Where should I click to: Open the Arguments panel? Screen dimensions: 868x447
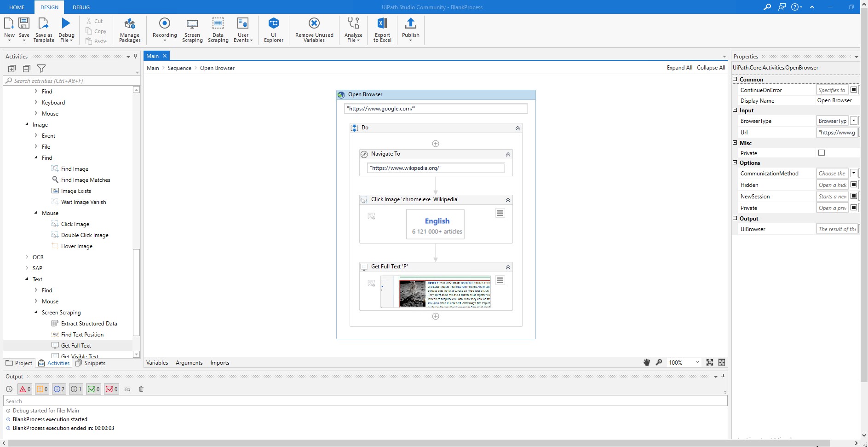click(x=189, y=363)
